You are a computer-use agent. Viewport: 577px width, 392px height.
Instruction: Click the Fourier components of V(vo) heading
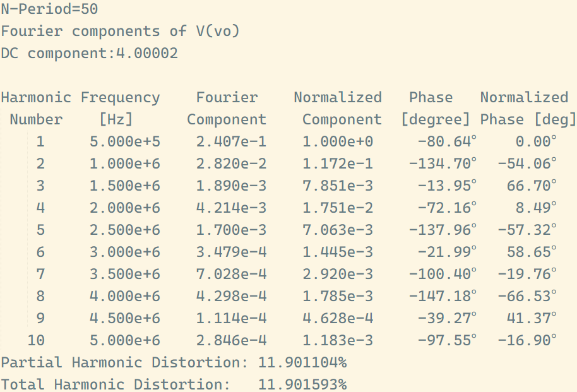tap(121, 31)
